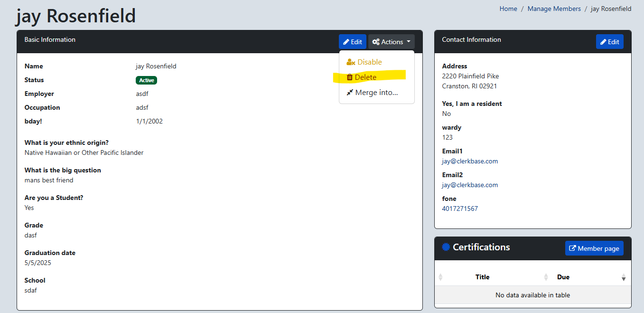Click the 'mans best friend' answer
644x313 pixels.
point(49,180)
